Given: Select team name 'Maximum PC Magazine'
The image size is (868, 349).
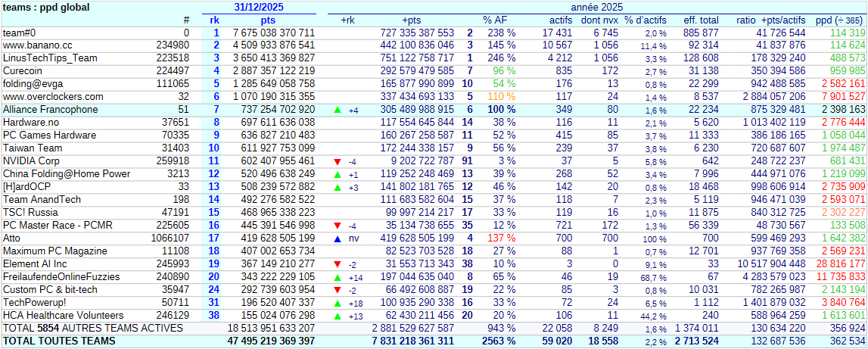Looking at the screenshot, I should (x=54, y=251).
